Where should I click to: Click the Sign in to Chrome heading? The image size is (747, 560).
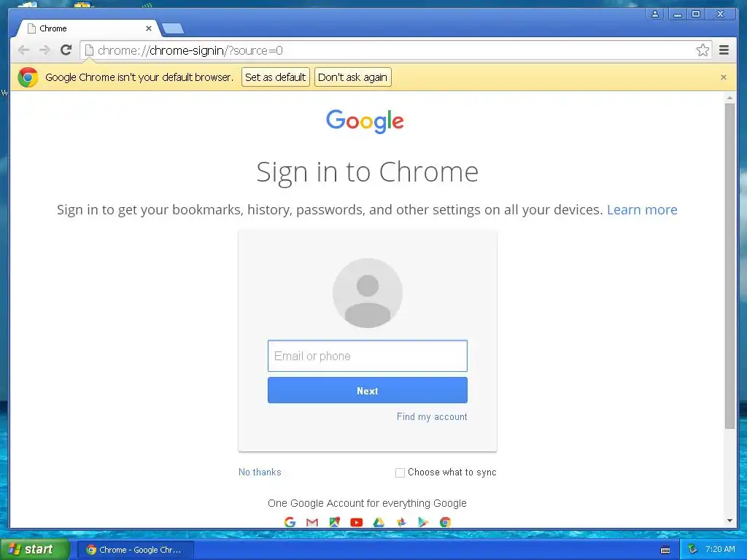(368, 172)
